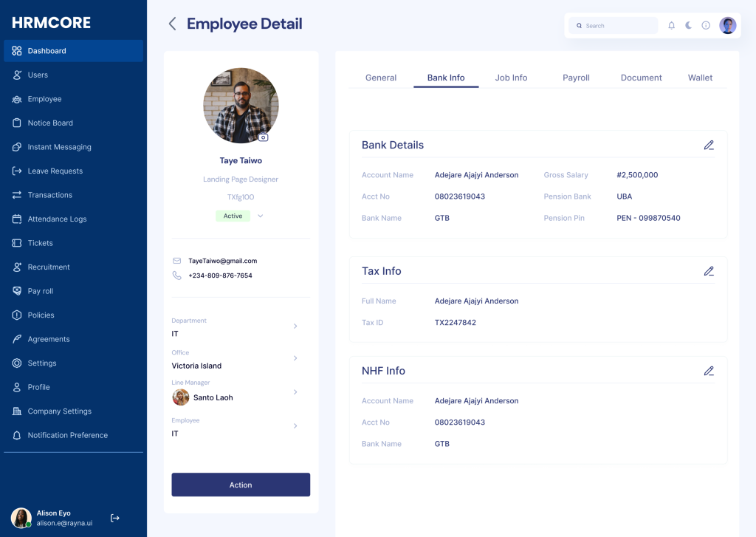
Task: Switch to the Payroll tab
Action: pos(576,78)
